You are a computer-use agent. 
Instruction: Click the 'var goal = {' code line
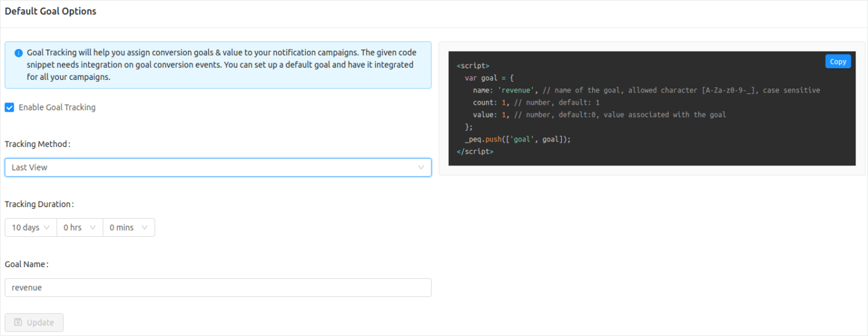489,77
